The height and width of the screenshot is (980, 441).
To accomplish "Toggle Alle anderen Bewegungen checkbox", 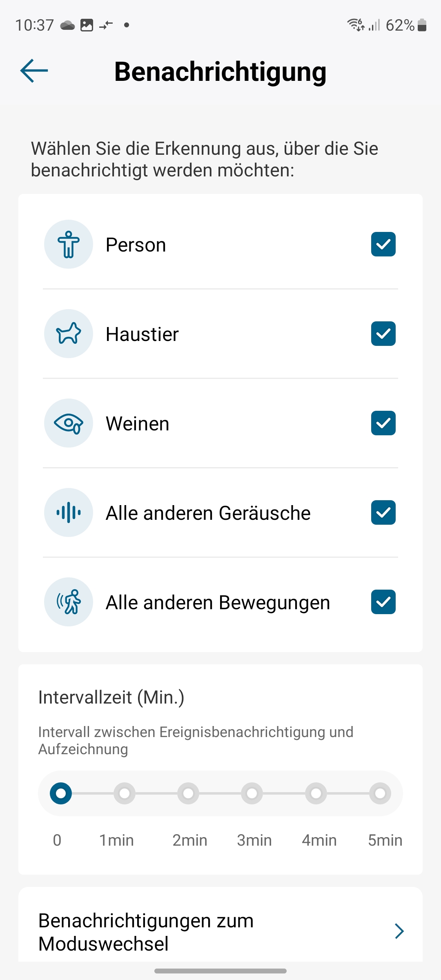I will [383, 602].
